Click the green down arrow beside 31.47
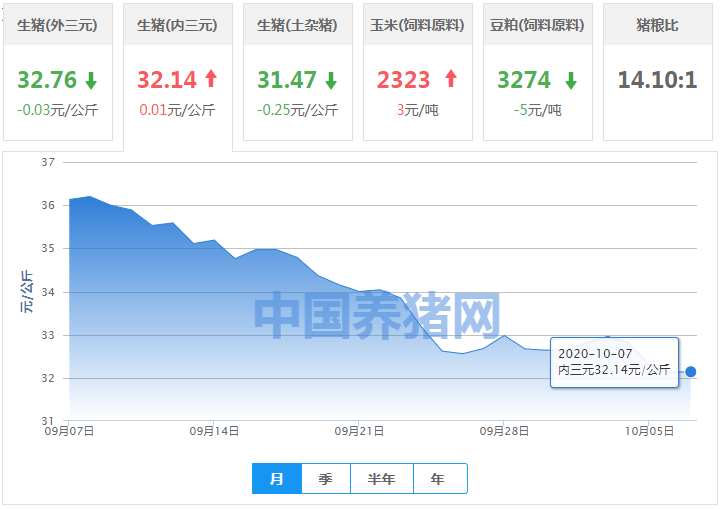The width and height of the screenshot is (722, 509). [331, 80]
